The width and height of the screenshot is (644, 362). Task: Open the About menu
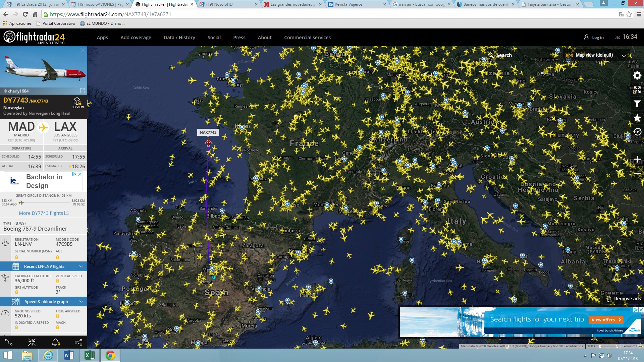265,38
